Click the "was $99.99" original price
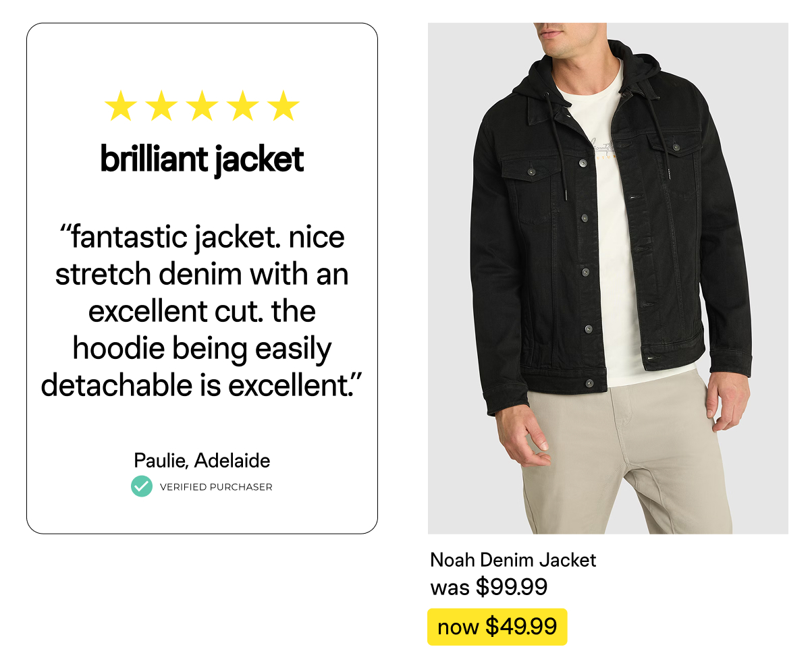This screenshot has width=810, height=672. [489, 587]
